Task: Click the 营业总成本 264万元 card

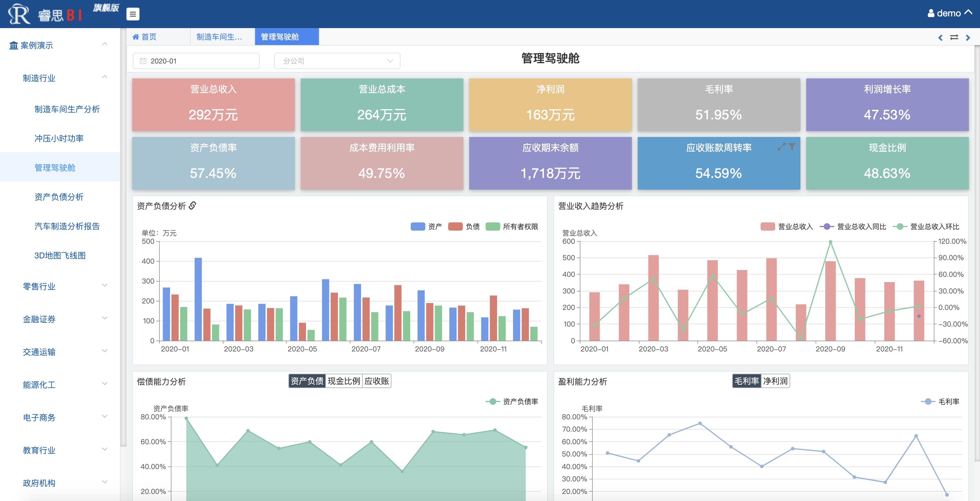Action: coord(382,105)
